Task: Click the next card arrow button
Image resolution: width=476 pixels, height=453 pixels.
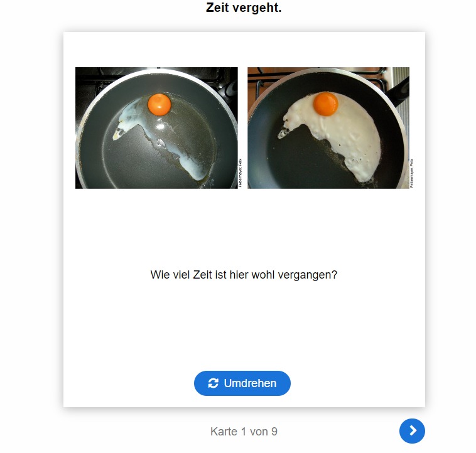Action: (412, 430)
